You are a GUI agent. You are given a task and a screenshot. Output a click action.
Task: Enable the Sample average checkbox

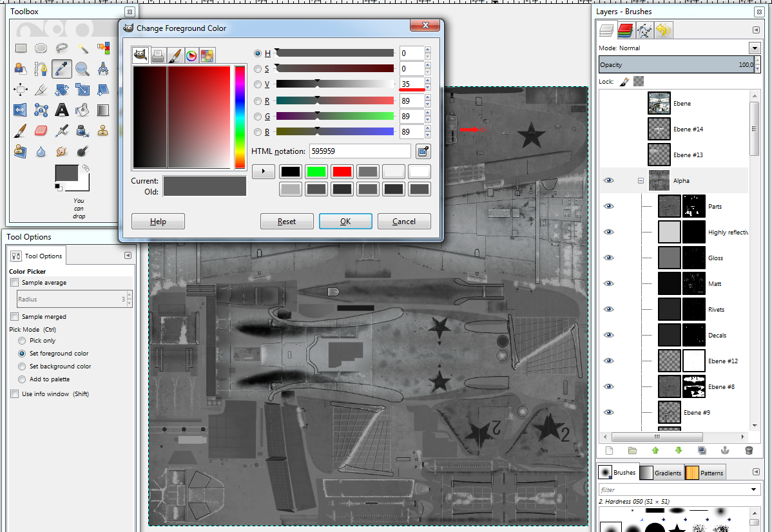pos(15,283)
